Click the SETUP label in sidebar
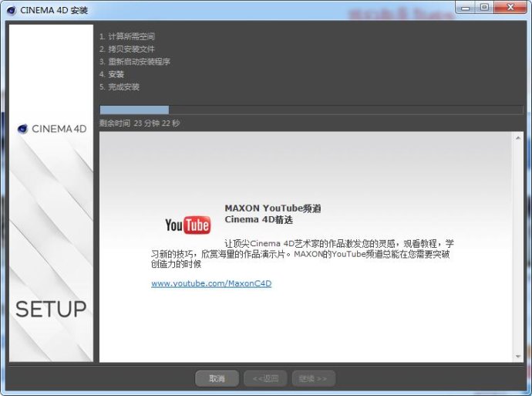This screenshot has width=532, height=396. coord(51,309)
